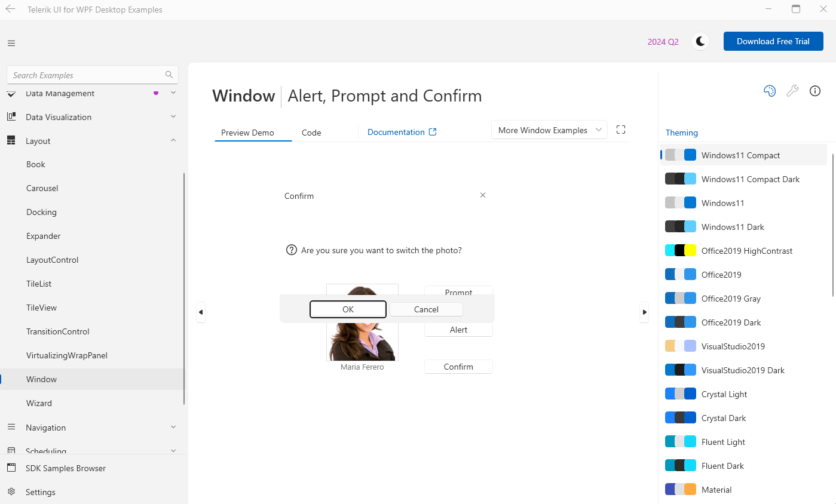Click the Download Free Trial button

[x=773, y=41]
